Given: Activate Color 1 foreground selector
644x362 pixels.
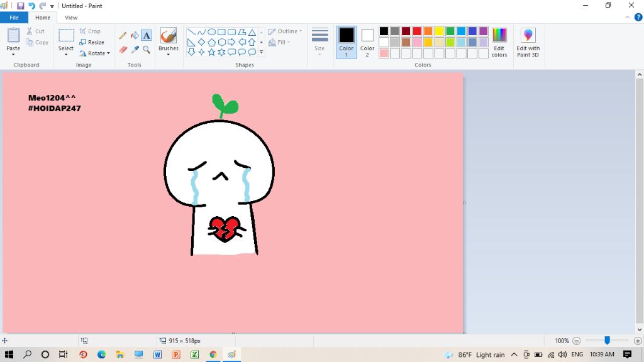Looking at the screenshot, I should (347, 42).
